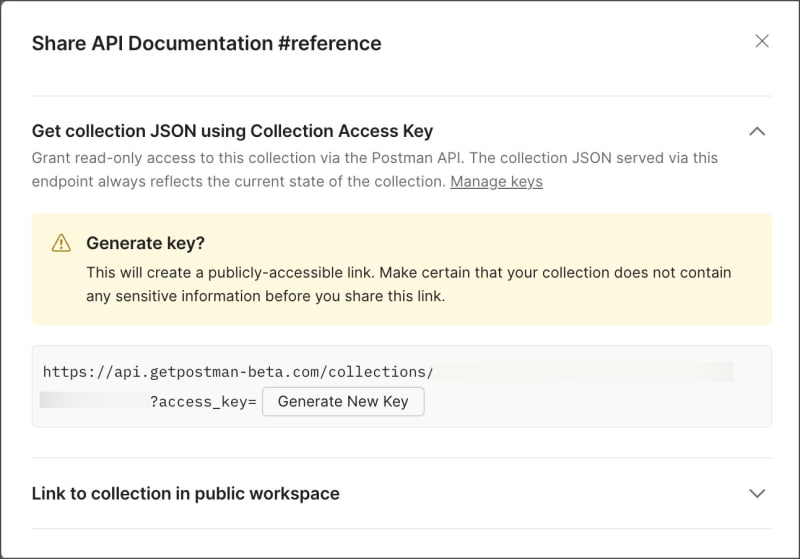Image resolution: width=800 pixels, height=559 pixels.
Task: Click the ?access_key= text
Action: click(x=203, y=402)
